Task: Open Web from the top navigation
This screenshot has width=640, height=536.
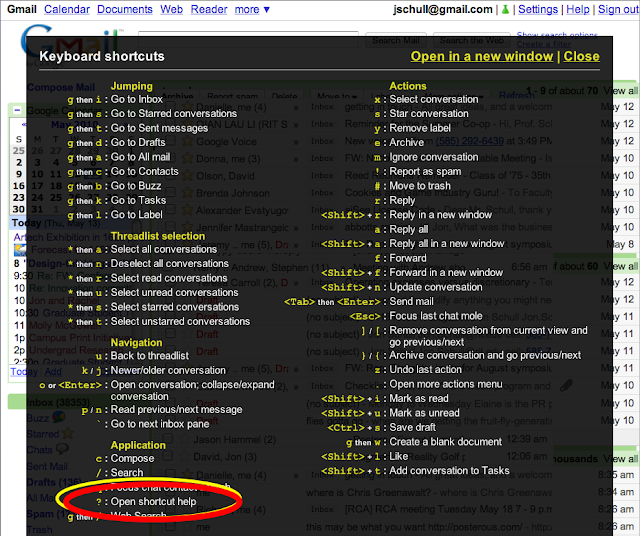Action: 171,9
